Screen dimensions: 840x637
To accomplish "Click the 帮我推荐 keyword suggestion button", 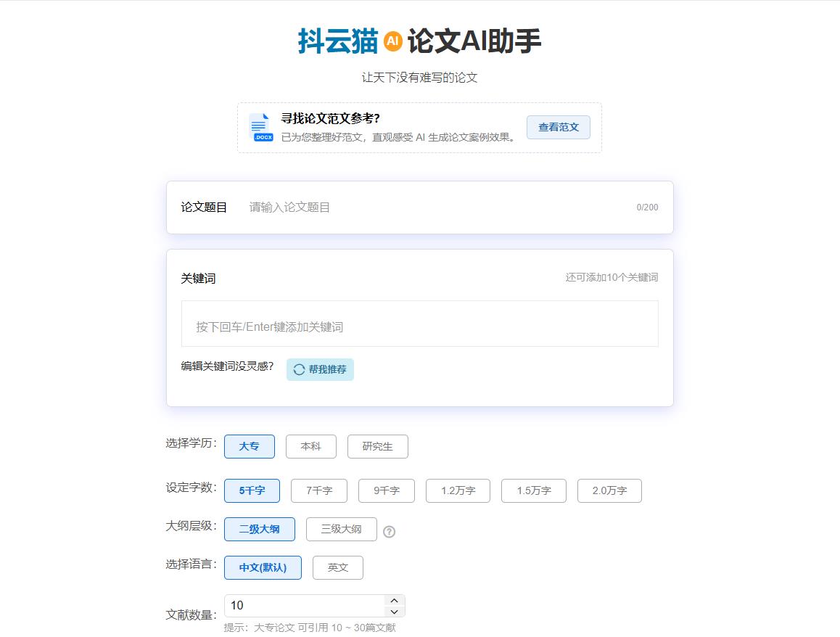I will (320, 369).
